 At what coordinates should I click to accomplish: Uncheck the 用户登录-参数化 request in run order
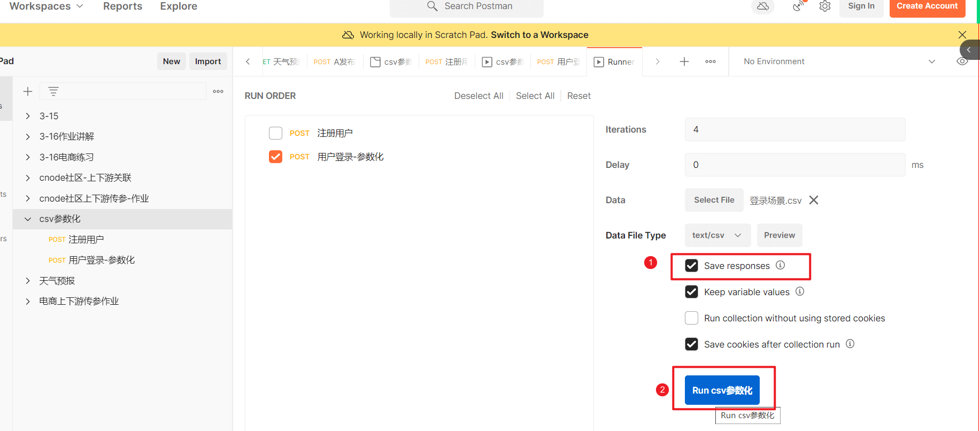[275, 157]
